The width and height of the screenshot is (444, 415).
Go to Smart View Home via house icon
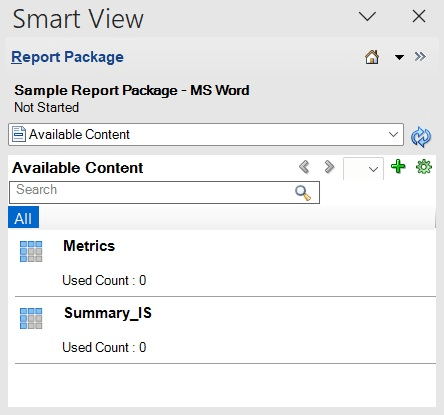coord(372,57)
